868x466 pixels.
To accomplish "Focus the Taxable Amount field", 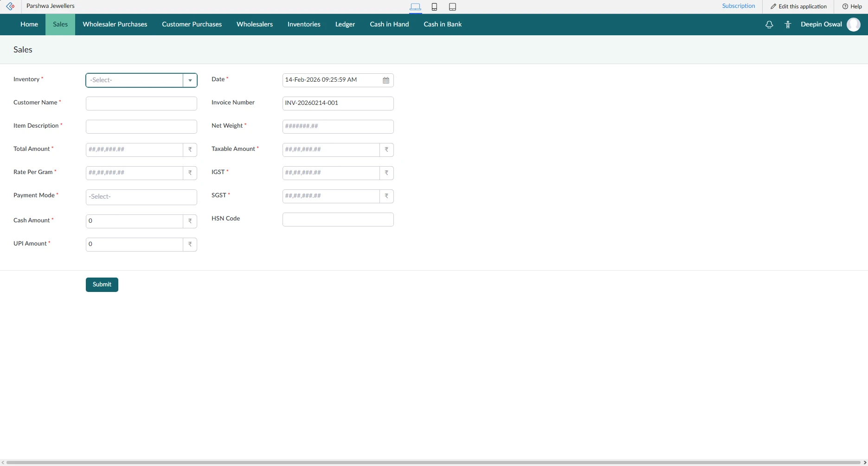I will pyautogui.click(x=331, y=150).
